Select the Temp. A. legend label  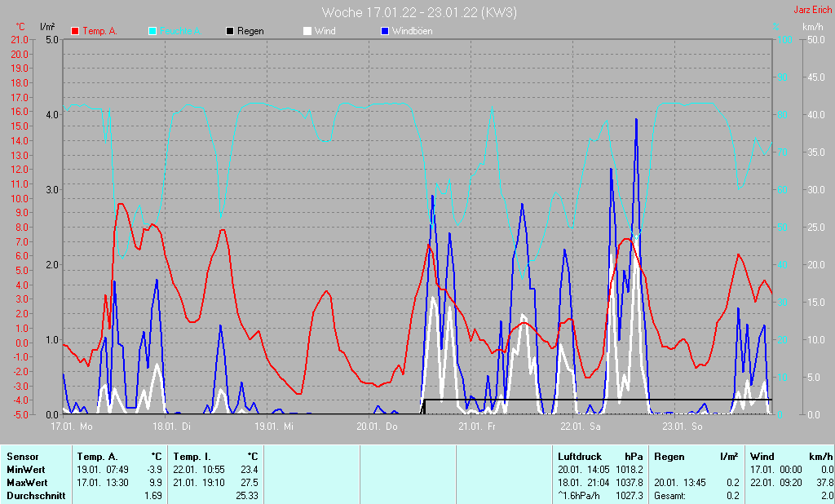coord(100,31)
